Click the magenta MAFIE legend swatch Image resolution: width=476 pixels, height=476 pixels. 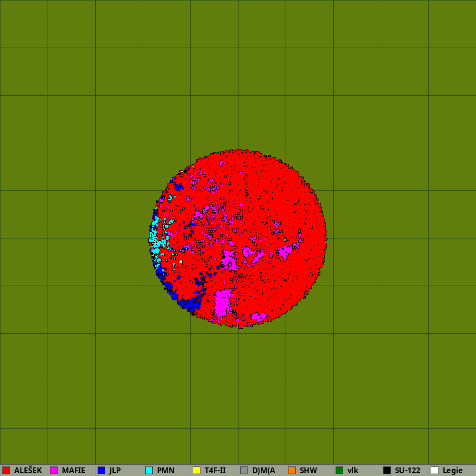[54, 470]
